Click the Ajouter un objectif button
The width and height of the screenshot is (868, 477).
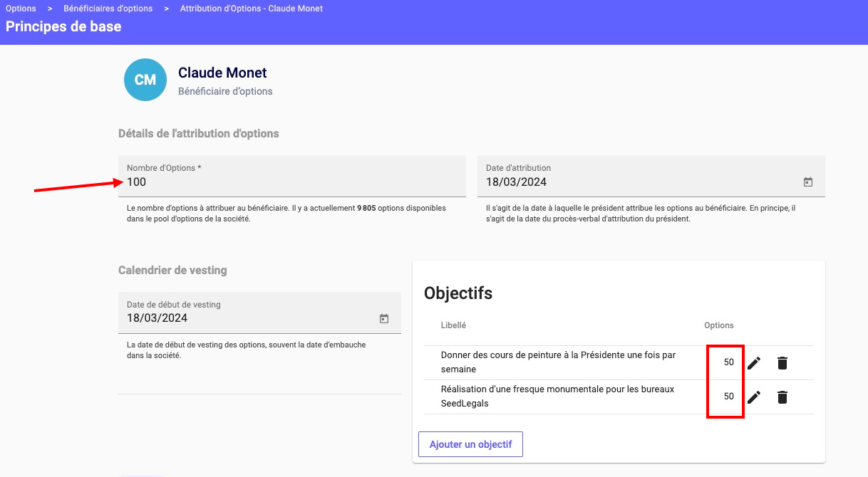[x=470, y=444]
